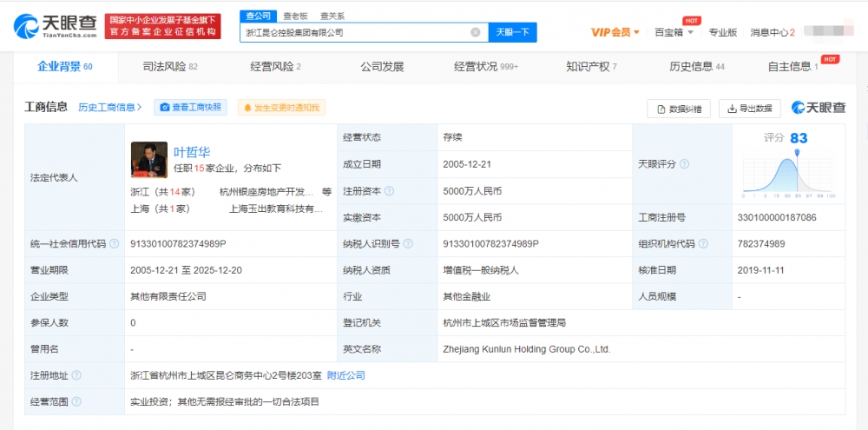Select the 自主信息 tab
The height and width of the screenshot is (430, 868).
tap(794, 67)
